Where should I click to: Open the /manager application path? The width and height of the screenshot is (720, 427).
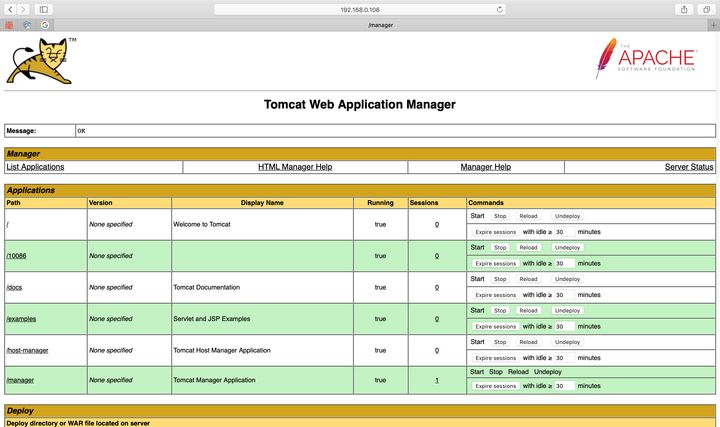click(20, 380)
